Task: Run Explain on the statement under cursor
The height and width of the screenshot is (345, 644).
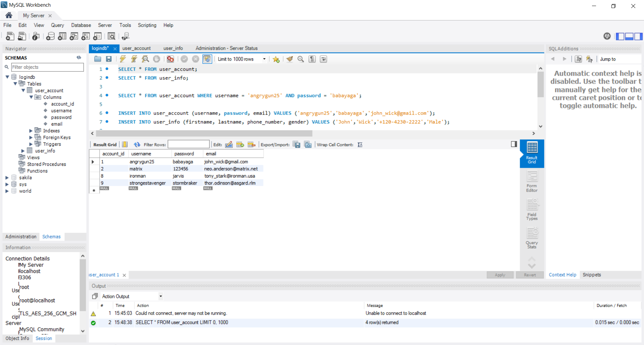Action: [145, 59]
